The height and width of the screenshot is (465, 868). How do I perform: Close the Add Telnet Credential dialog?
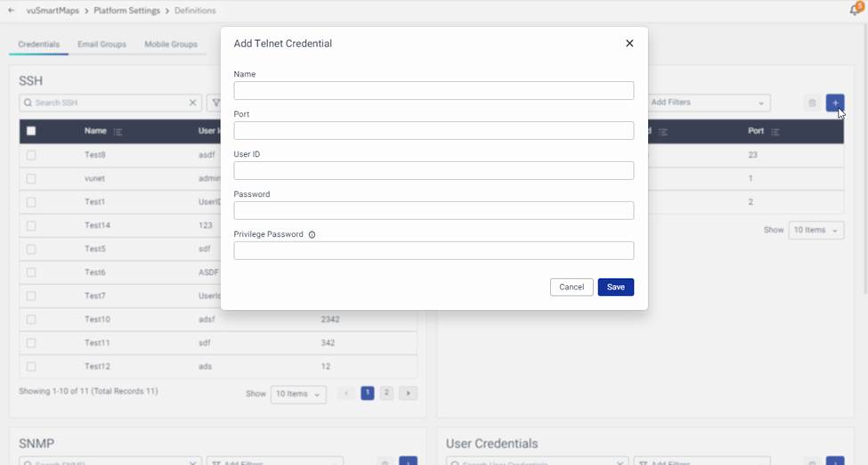[x=629, y=44]
